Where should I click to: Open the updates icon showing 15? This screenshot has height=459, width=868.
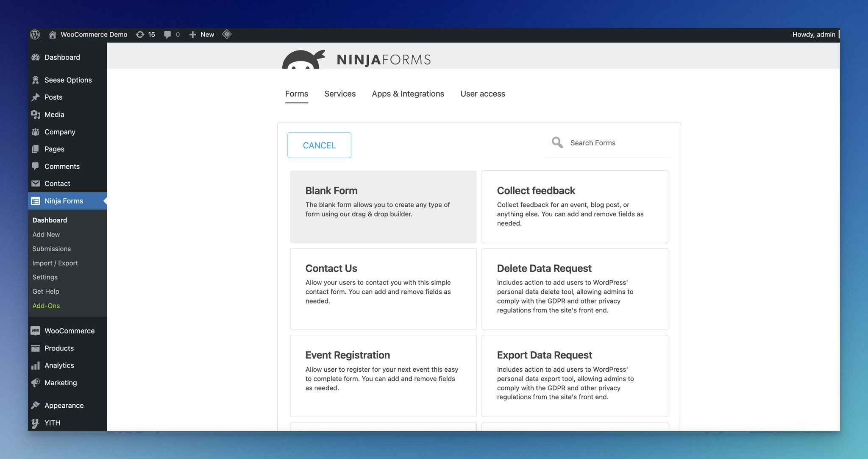pyautogui.click(x=140, y=35)
